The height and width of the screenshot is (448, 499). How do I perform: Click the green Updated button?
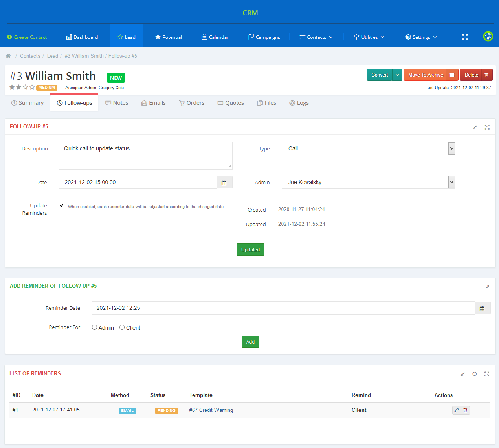pos(250,250)
